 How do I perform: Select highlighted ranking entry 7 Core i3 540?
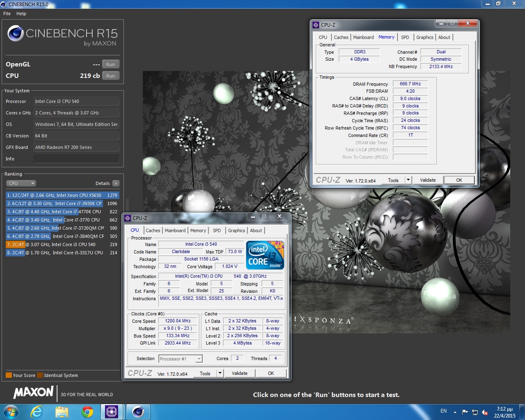click(62, 244)
